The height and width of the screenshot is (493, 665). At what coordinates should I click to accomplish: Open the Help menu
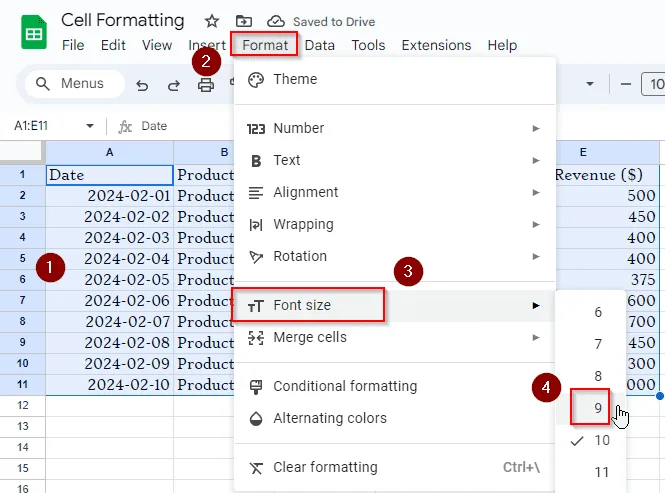(502, 45)
